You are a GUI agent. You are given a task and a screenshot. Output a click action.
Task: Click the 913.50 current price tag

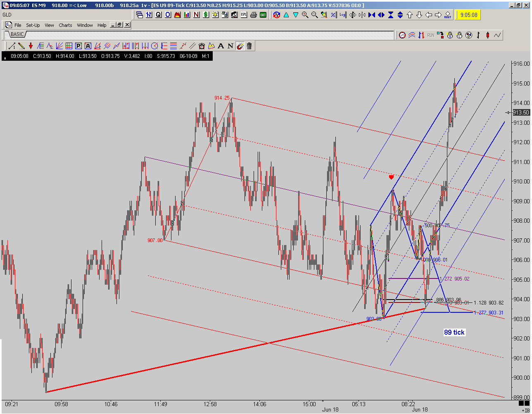click(521, 112)
